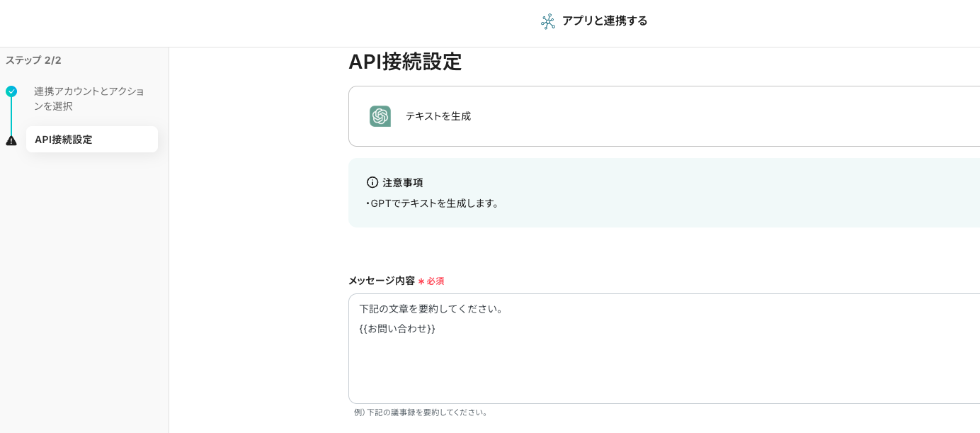Click the アプリと連携する header title
Screen dimensions: 980x433
(x=605, y=21)
